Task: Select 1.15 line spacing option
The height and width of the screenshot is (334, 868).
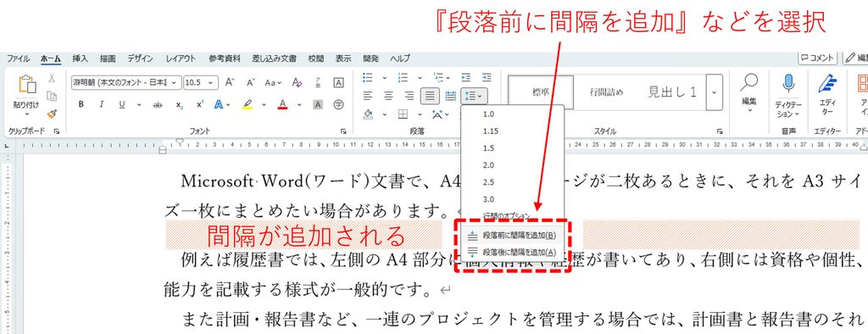Action: [513, 131]
